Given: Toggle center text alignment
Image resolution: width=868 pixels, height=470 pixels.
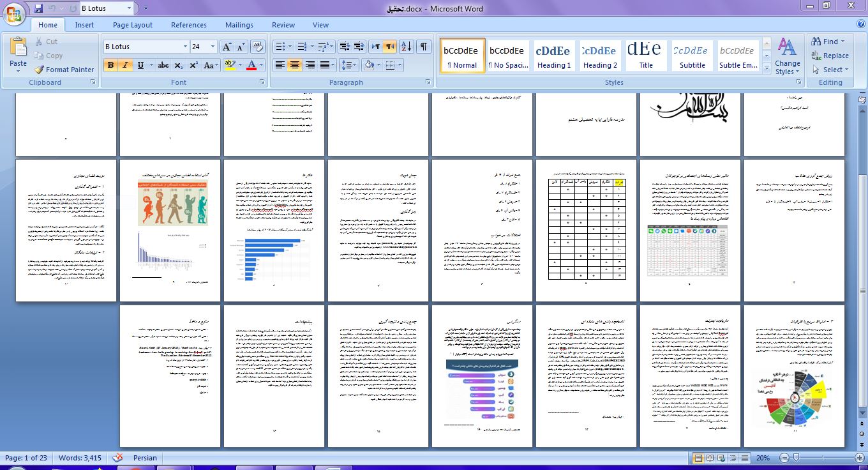Looking at the screenshot, I should (295, 65).
